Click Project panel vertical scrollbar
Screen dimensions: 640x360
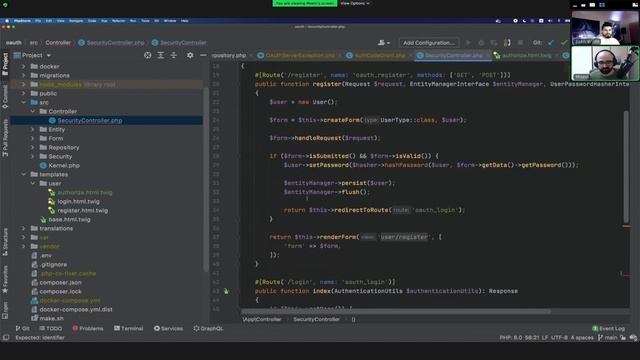[x=206, y=180]
